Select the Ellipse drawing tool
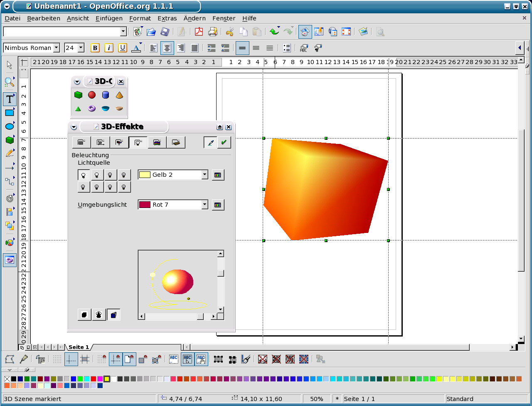 [10, 126]
